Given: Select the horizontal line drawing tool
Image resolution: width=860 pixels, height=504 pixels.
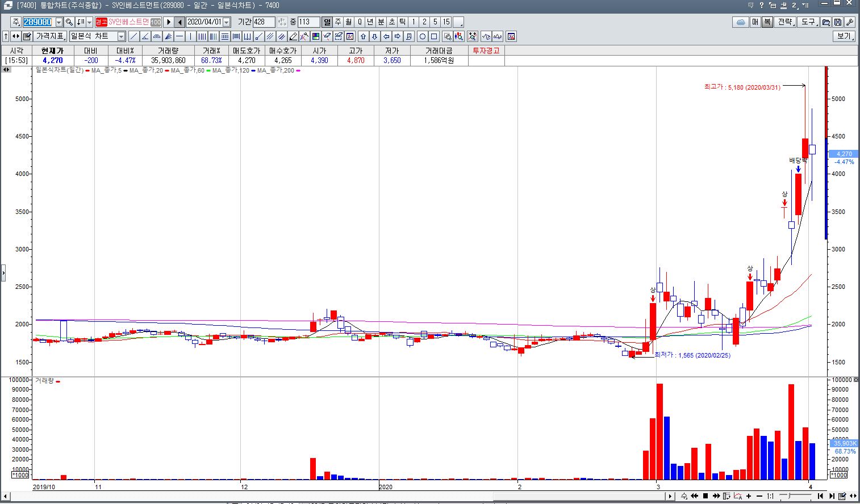Looking at the screenshot, I should point(179,36).
